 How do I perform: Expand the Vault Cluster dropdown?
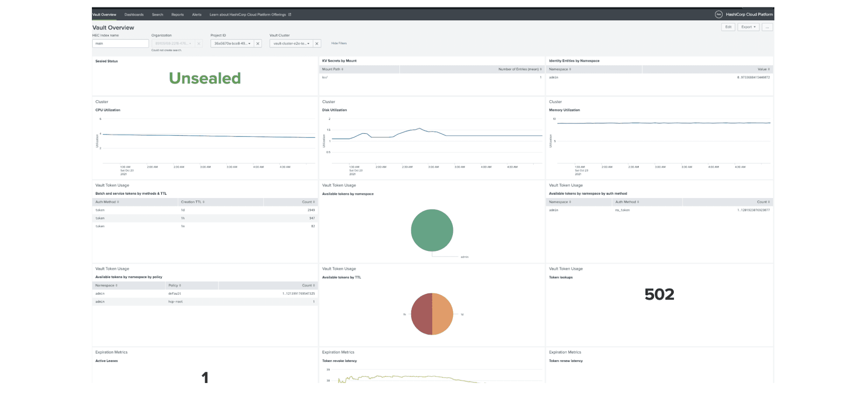(291, 44)
